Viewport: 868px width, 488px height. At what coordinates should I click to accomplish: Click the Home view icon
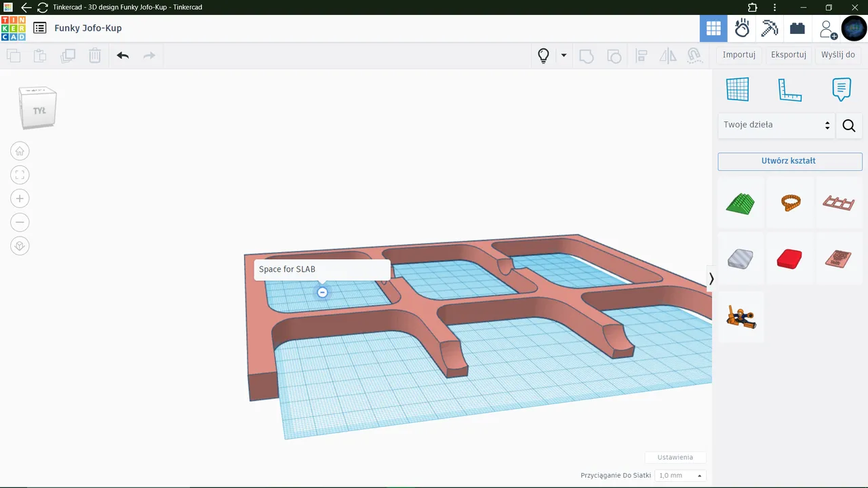coord(20,151)
